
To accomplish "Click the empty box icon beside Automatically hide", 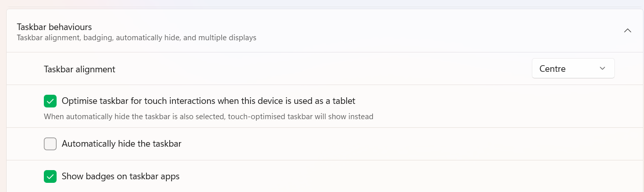I will tap(50, 144).
